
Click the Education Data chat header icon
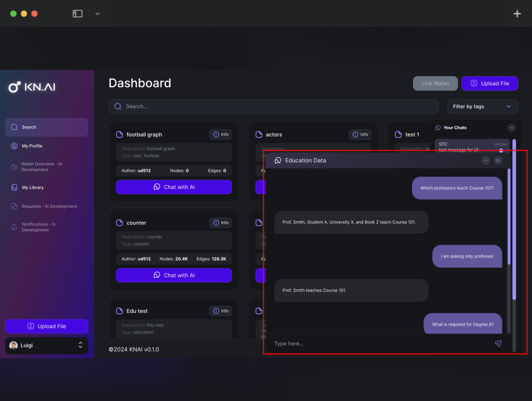coord(278,161)
